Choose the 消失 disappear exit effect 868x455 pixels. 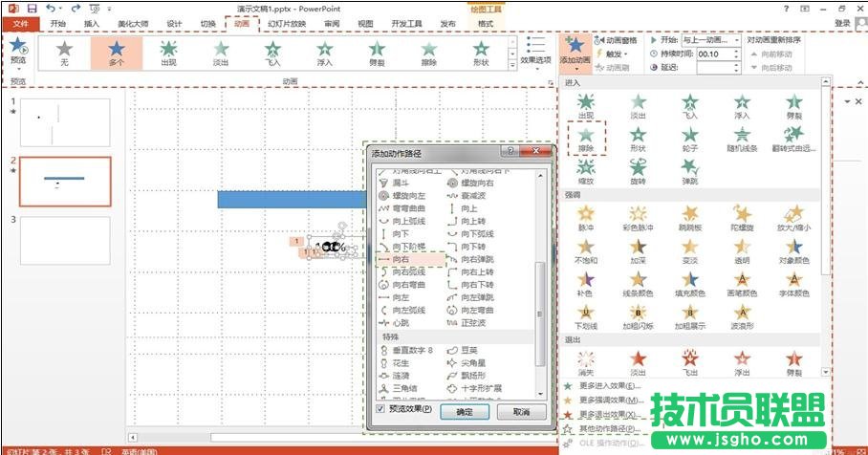(x=586, y=362)
